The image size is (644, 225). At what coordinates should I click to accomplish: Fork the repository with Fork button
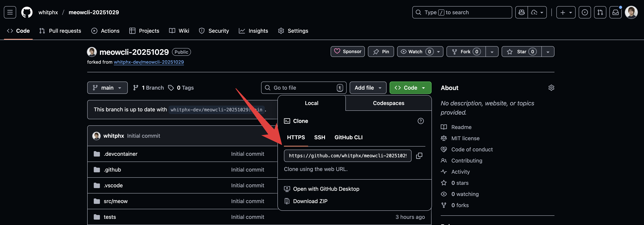tap(466, 52)
